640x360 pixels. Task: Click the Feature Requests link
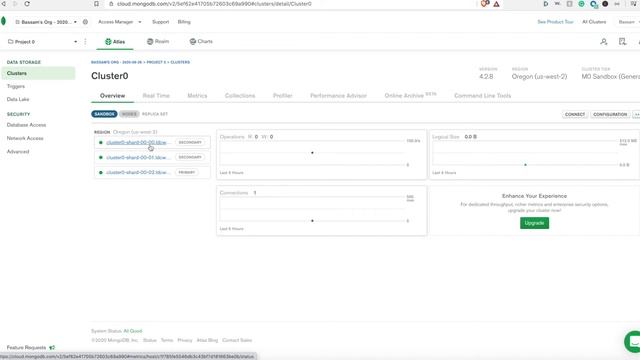click(x=27, y=348)
